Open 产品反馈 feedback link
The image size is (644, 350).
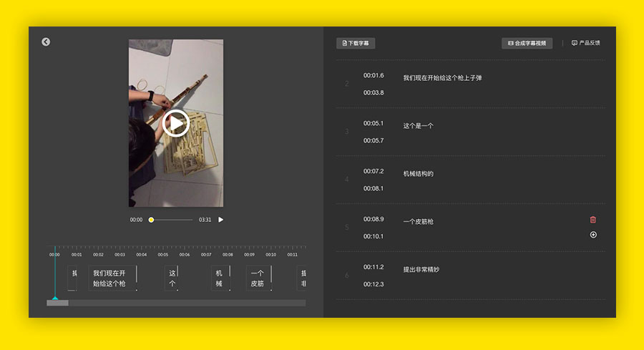585,43
